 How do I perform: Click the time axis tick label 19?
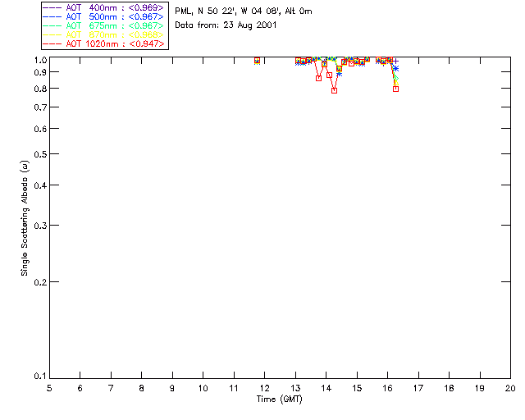pyautogui.click(x=480, y=388)
